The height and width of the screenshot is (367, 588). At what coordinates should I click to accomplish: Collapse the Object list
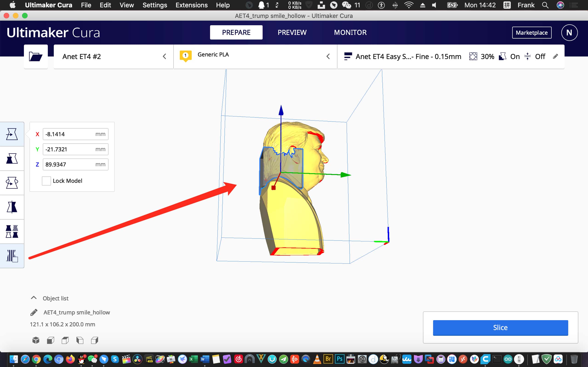click(34, 298)
